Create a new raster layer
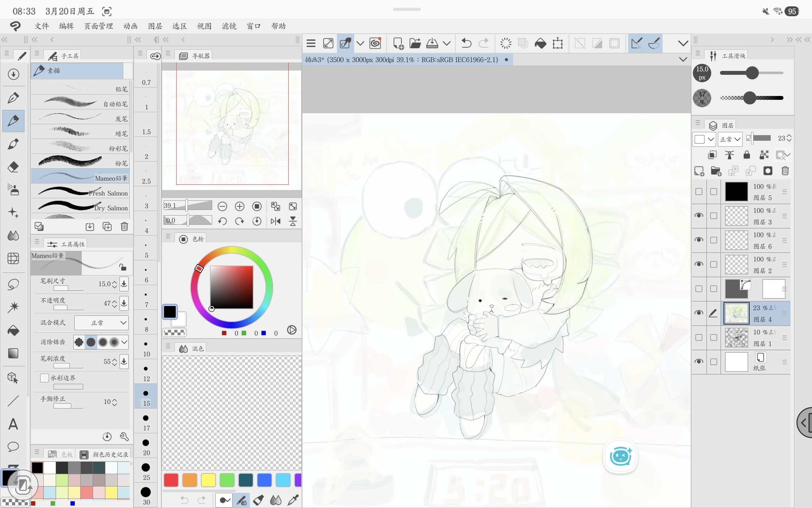This screenshot has width=812, height=508. [699, 171]
